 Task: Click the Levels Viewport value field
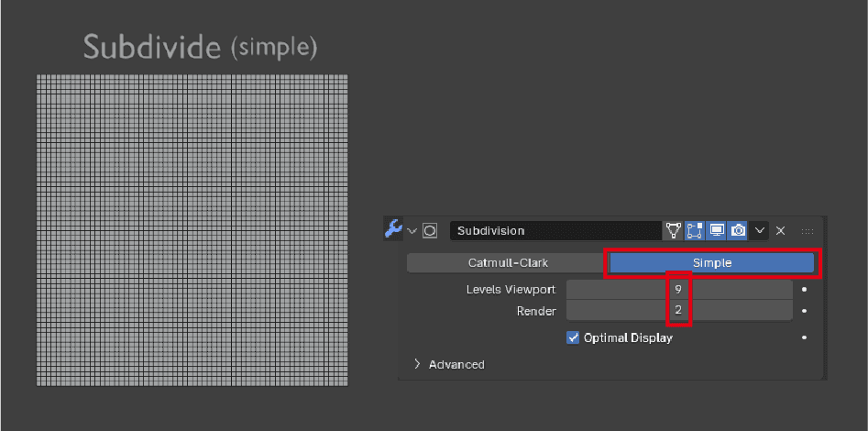(678, 289)
